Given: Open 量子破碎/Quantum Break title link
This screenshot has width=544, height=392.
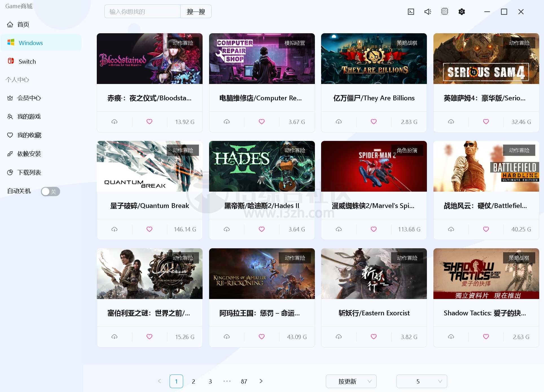Looking at the screenshot, I should point(150,206).
